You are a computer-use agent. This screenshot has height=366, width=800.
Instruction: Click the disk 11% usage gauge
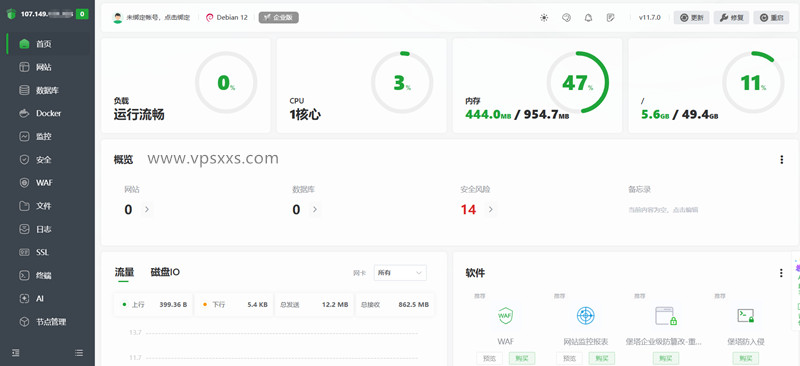tap(753, 82)
